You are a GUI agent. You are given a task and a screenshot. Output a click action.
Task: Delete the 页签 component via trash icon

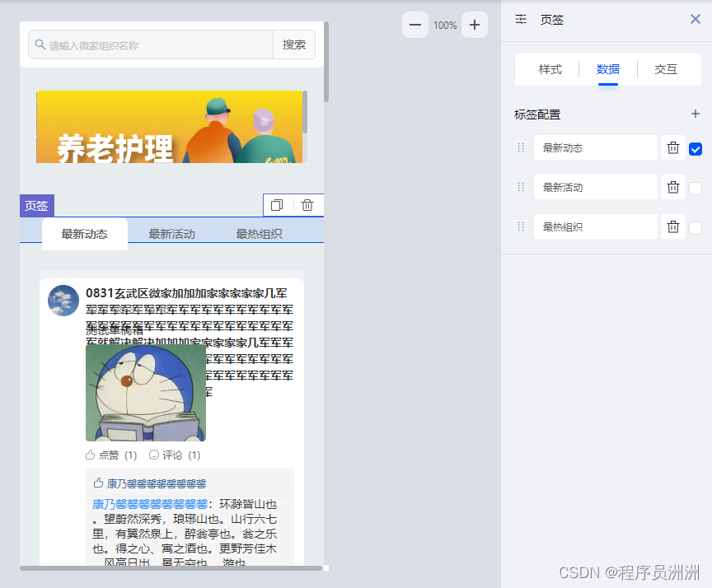(306, 205)
